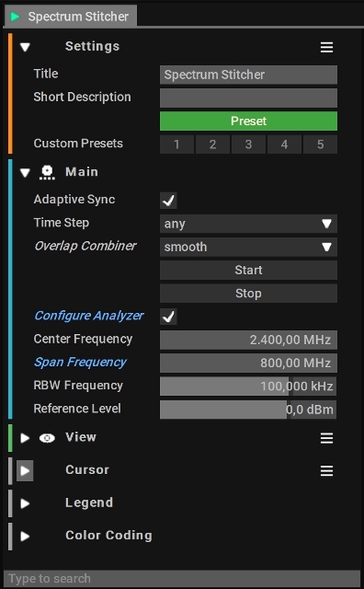Image resolution: width=364 pixels, height=589 pixels.
Task: Click the eye icon beside View
Action: [47, 438]
